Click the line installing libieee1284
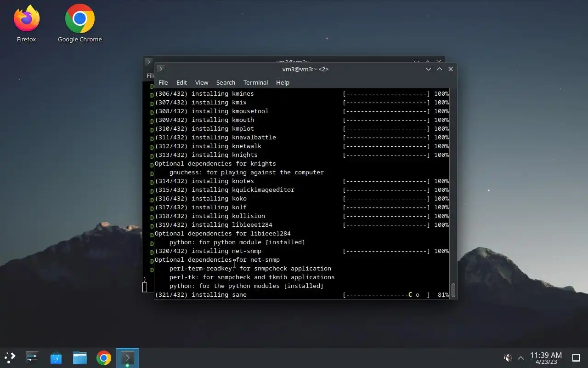Image resolution: width=588 pixels, height=368 pixels. 302,224
